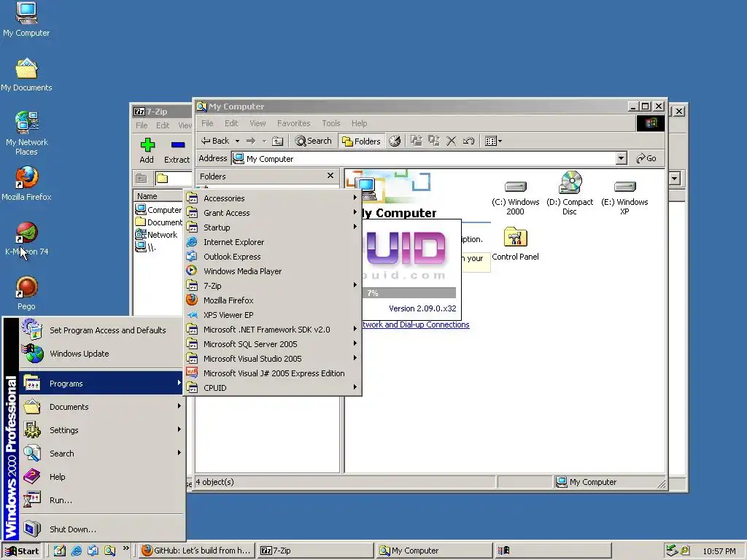Open My Network Places desktop icon

pyautogui.click(x=27, y=133)
